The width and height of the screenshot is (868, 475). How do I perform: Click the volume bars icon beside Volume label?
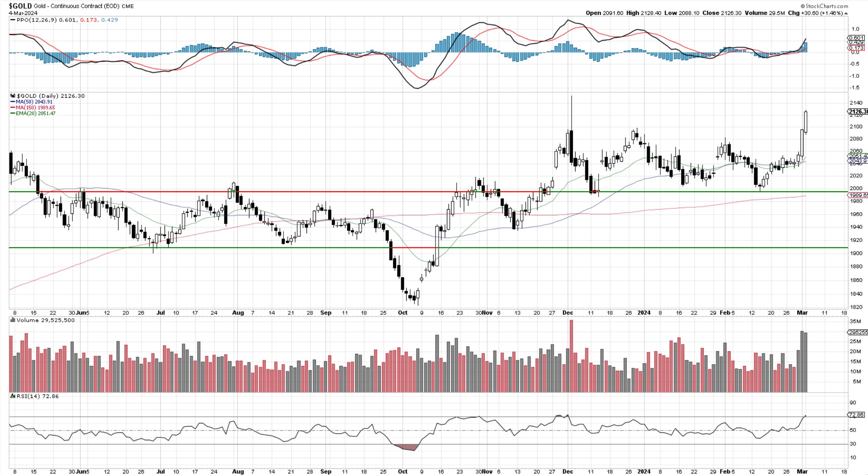coord(13,320)
